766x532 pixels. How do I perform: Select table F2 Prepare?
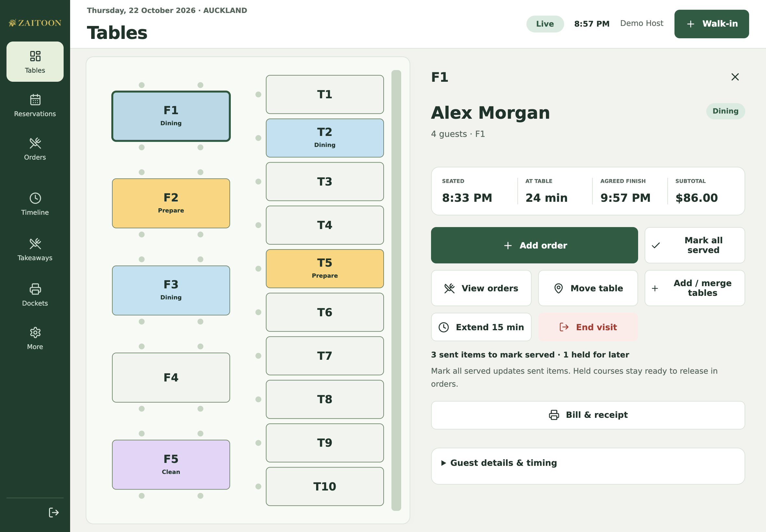[171, 203]
